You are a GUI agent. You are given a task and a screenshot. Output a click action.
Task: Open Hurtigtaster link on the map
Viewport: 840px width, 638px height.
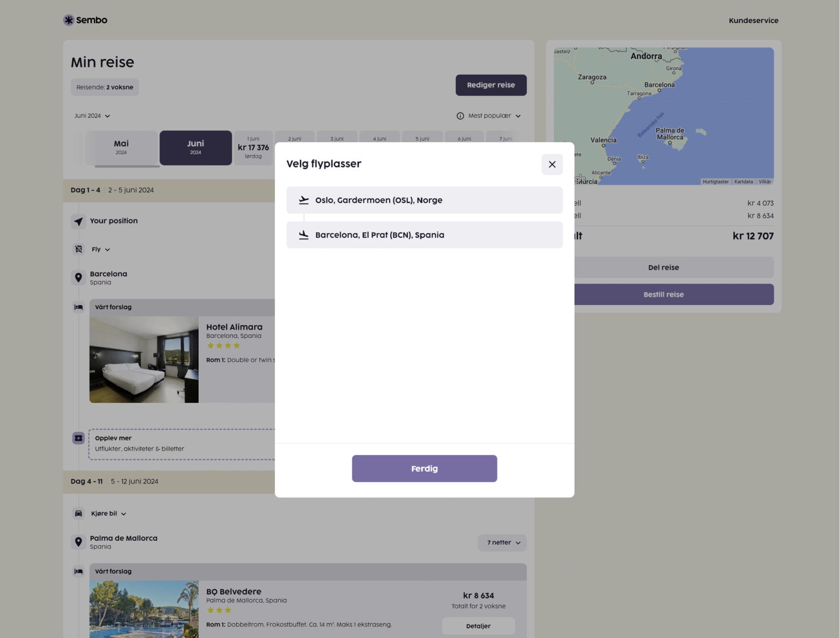[x=716, y=182]
